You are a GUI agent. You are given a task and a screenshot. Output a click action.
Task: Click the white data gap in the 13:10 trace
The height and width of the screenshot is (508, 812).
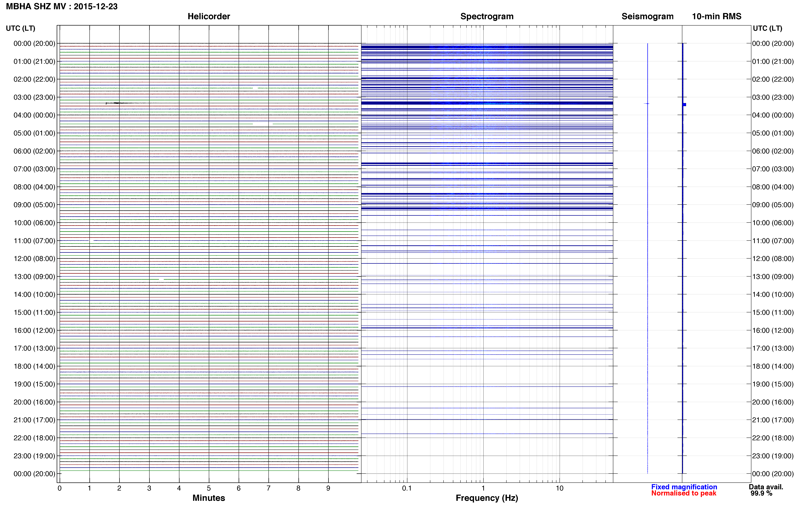162,279
